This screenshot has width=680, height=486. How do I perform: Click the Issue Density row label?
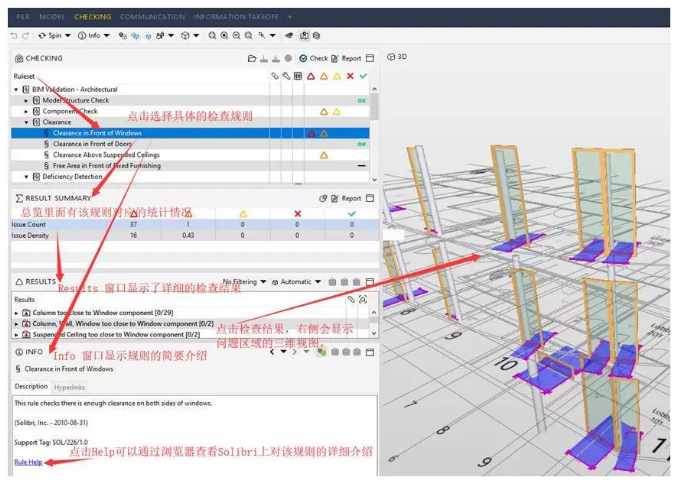(30, 235)
